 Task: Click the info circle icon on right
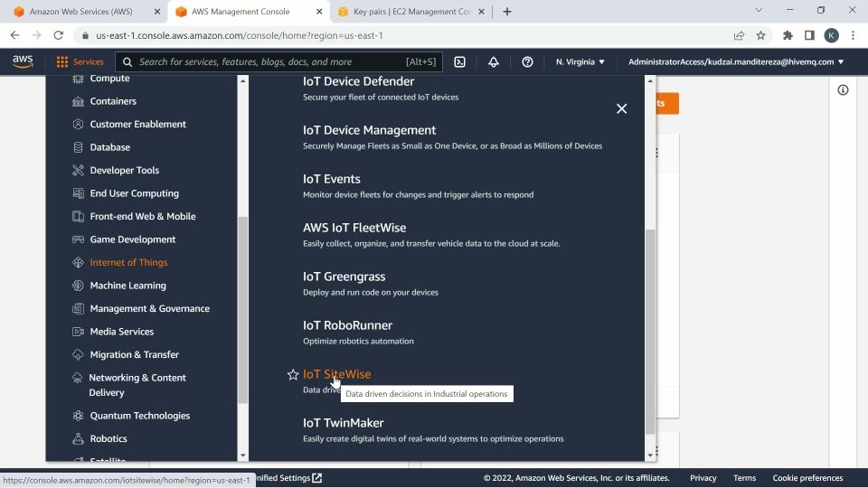(843, 89)
